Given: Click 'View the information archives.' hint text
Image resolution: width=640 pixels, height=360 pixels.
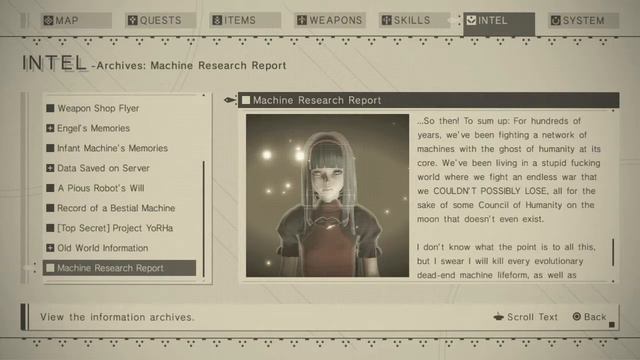Looking at the screenshot, I should 117,317.
